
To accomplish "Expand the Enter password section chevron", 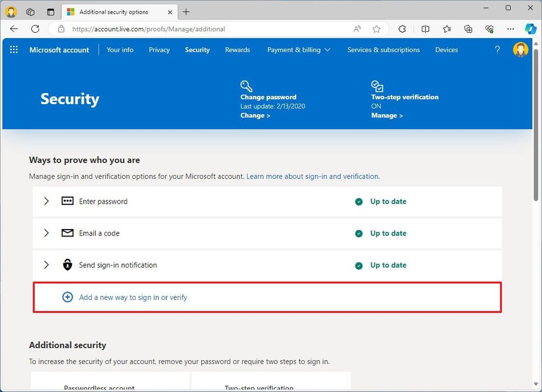I will click(46, 201).
